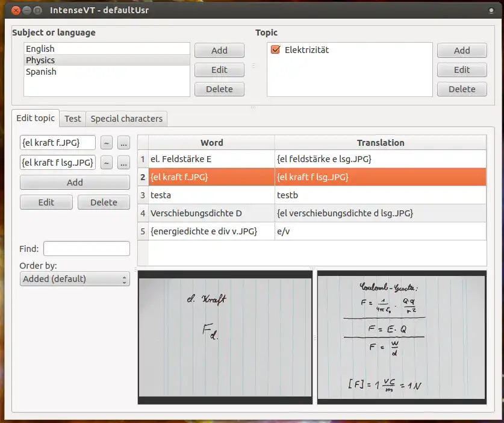The width and height of the screenshot is (504, 423).
Task: Open the Order by 'Added (default)' dropdown
Action: (x=75, y=279)
